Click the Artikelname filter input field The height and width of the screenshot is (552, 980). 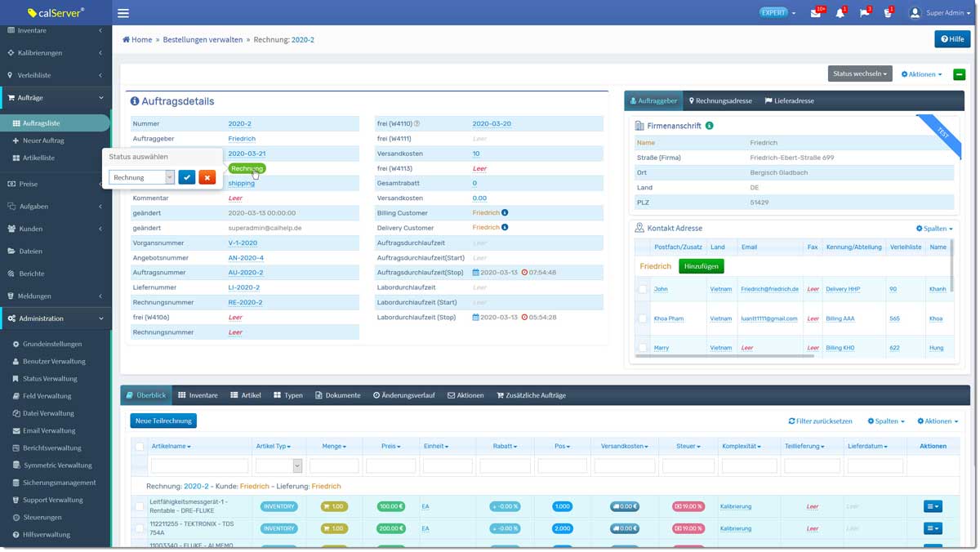[x=199, y=465]
